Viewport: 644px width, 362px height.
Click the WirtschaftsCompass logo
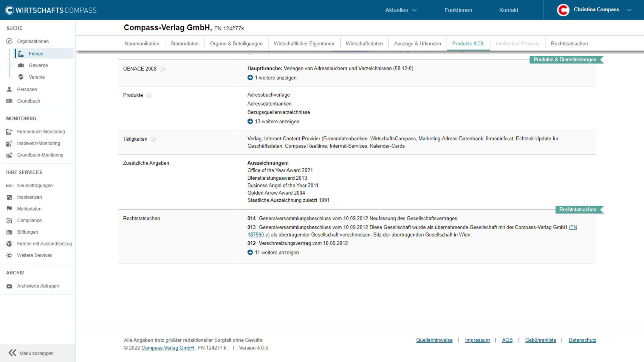tap(50, 10)
